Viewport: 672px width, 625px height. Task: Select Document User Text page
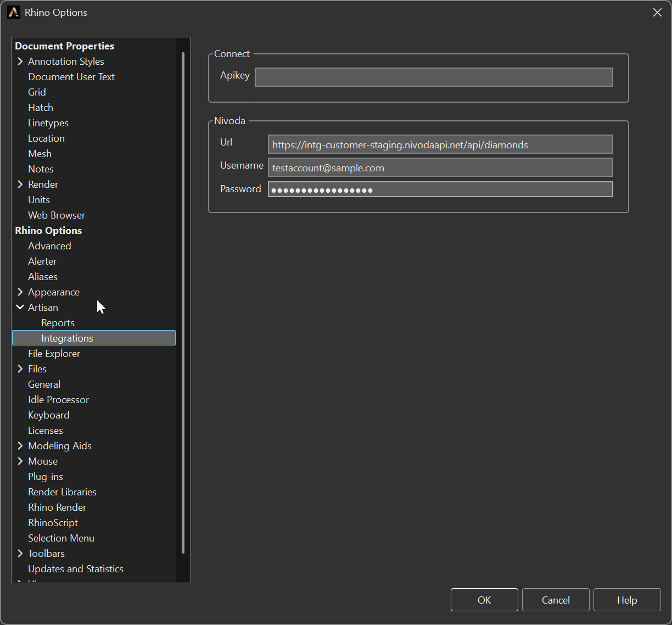pos(71,76)
